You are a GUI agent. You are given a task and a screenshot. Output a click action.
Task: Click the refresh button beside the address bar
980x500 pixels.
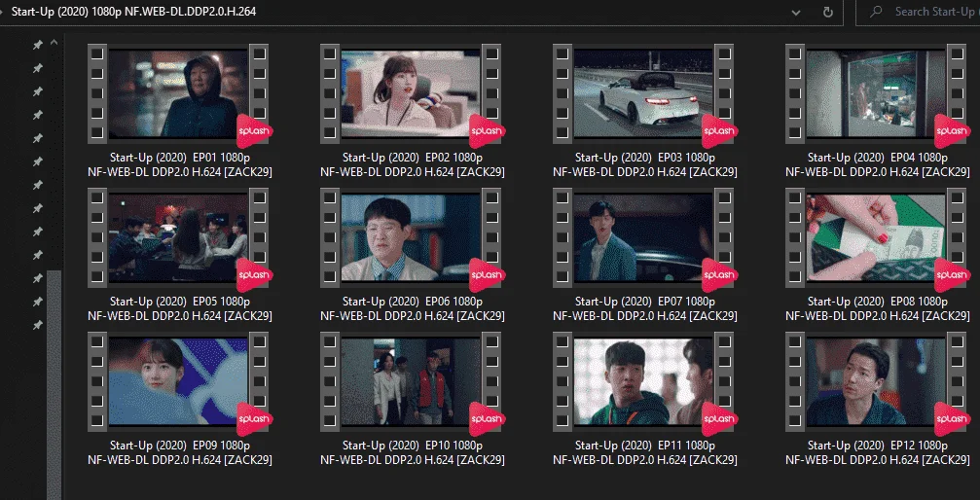[x=827, y=12]
